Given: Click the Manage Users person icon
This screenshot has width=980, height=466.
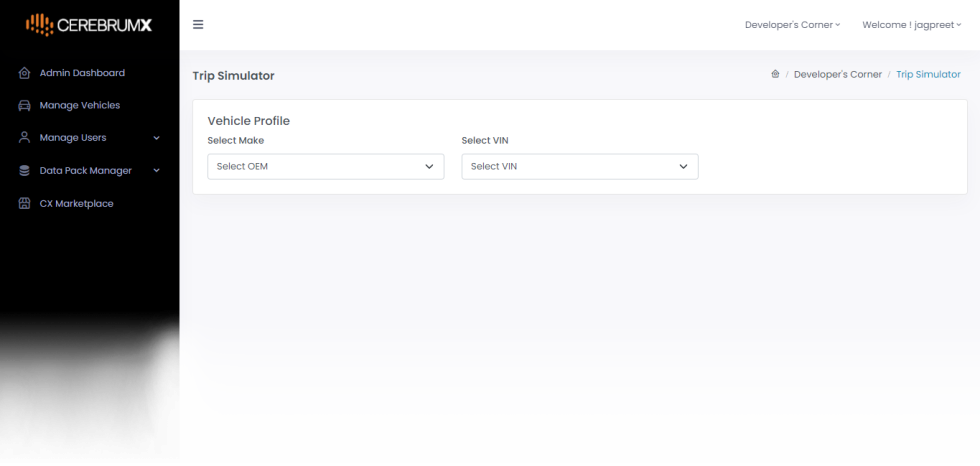Looking at the screenshot, I should pos(25,138).
